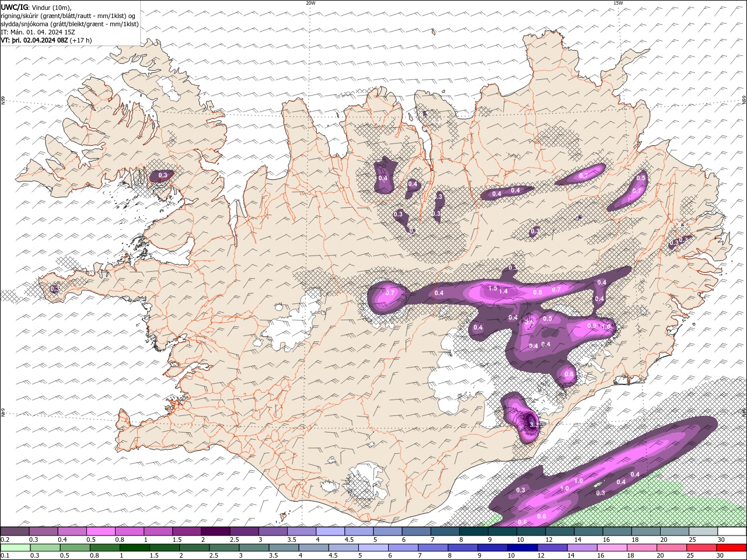This screenshot has height=560, width=747.
Task: Pick the red-pink rain swatch labeled 25
Action: tap(701, 548)
